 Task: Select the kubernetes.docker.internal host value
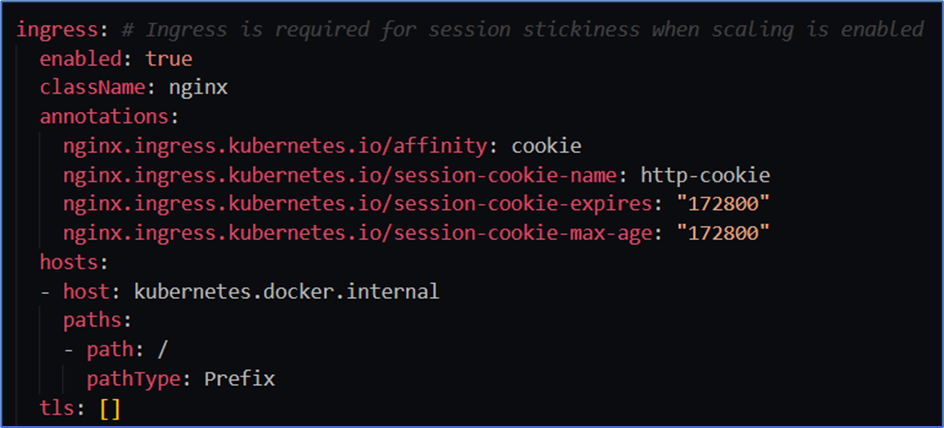[x=286, y=292]
